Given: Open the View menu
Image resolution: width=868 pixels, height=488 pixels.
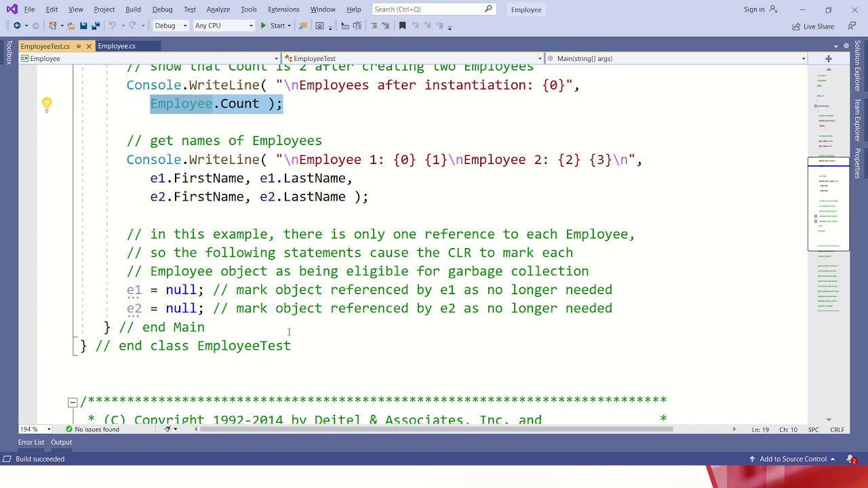Looking at the screenshot, I should tap(75, 9).
